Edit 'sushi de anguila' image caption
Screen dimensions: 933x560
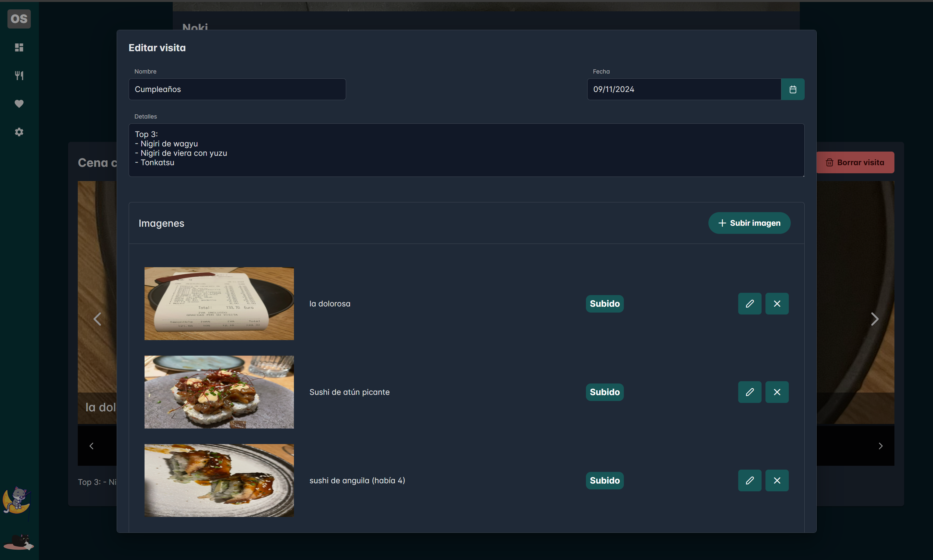click(750, 480)
